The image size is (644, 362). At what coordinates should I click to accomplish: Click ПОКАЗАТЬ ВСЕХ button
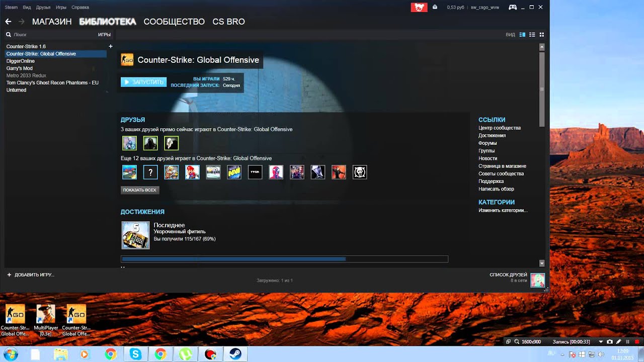click(x=140, y=190)
